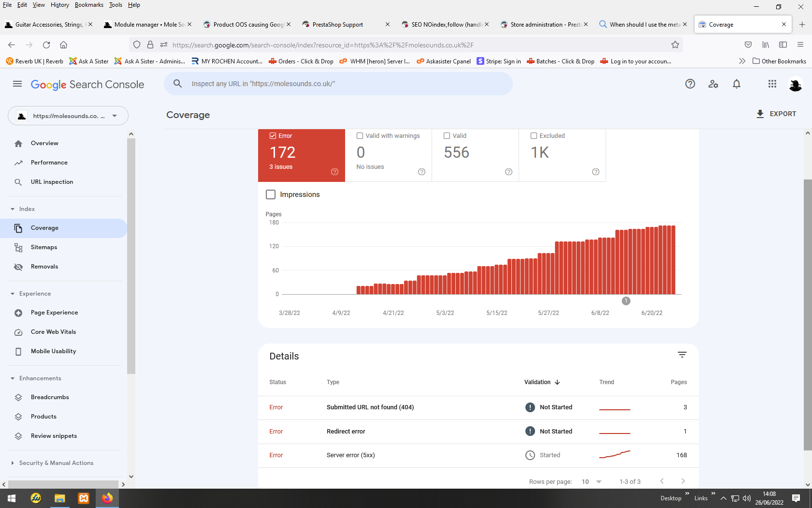Open Google apps grid

click(x=772, y=84)
